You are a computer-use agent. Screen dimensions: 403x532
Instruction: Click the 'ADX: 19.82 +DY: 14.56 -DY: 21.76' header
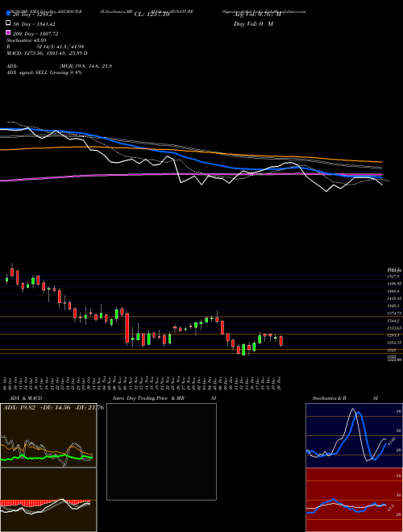(x=53, y=408)
